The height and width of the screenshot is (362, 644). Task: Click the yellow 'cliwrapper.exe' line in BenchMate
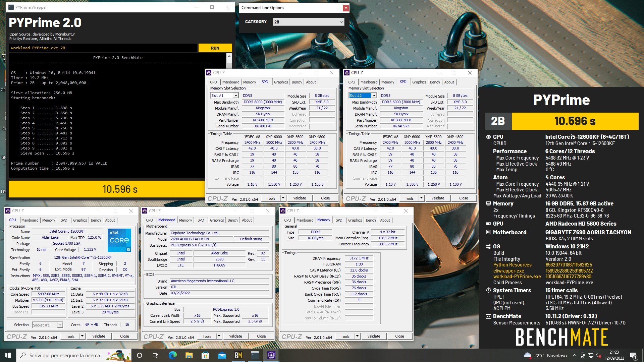[543, 271]
